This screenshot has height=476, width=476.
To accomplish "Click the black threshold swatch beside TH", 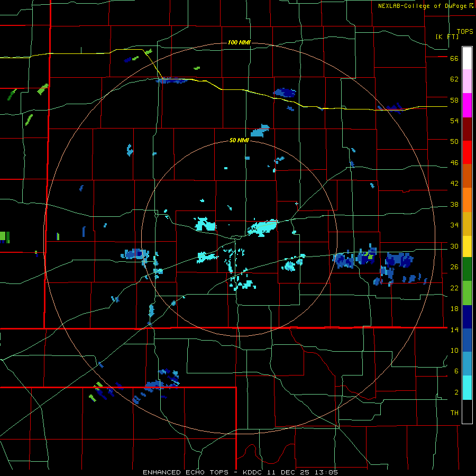I will coord(467,411).
